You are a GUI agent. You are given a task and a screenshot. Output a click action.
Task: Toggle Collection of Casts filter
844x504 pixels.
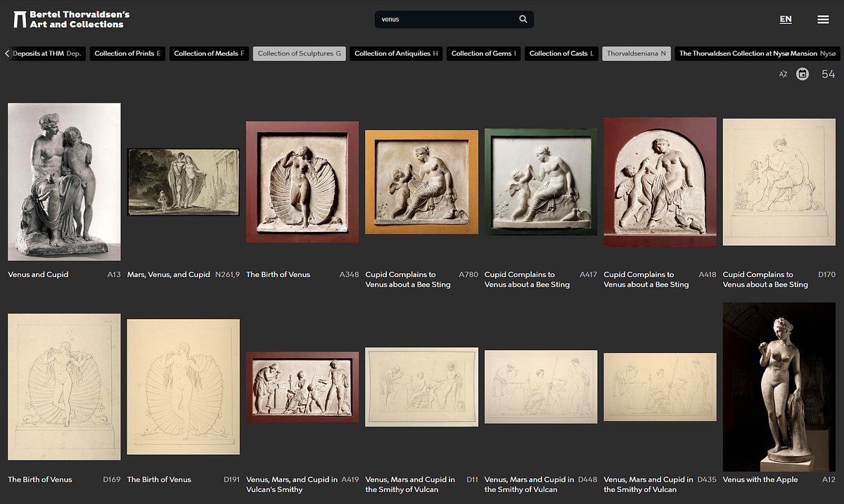(x=562, y=53)
